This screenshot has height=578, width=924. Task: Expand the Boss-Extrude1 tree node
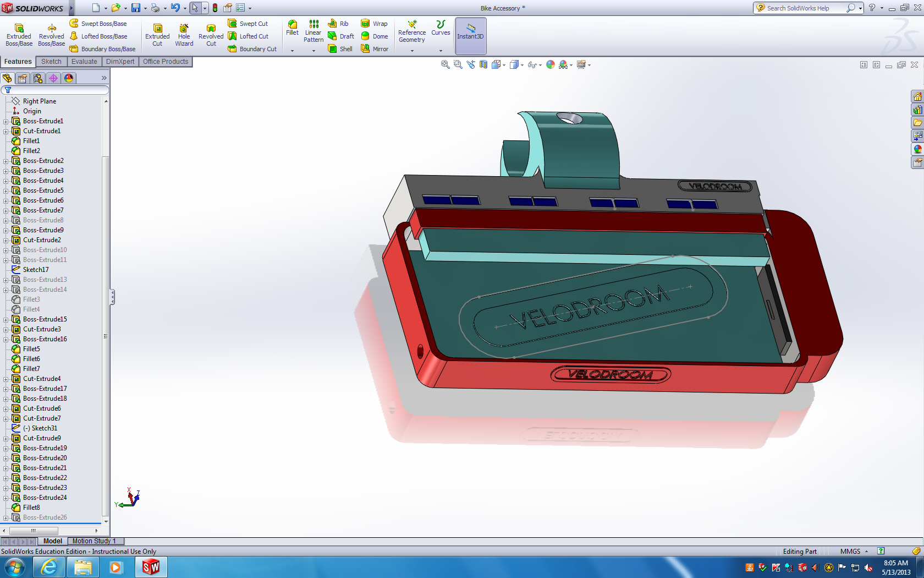click(6, 121)
